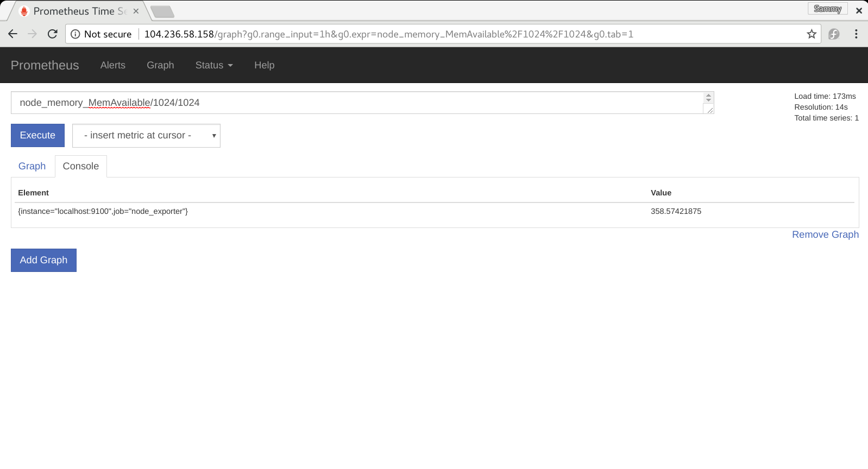The image size is (868, 469).
Task: Run the query with Execute button
Action: [37, 135]
